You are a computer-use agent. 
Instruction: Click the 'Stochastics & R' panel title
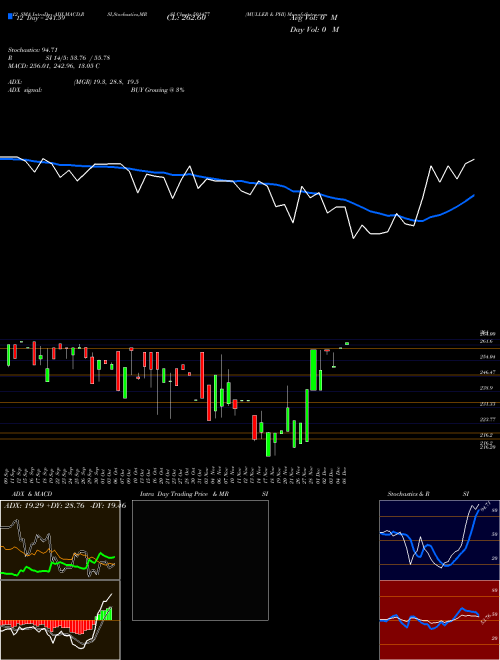pyautogui.click(x=409, y=494)
